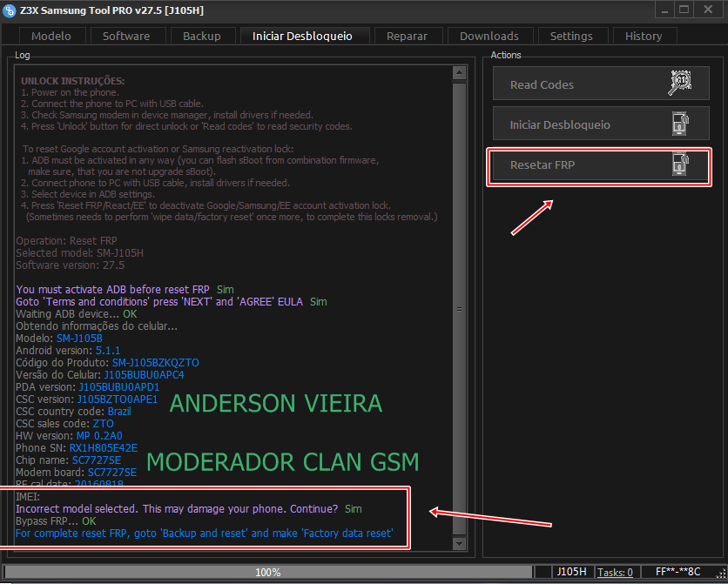This screenshot has height=584, width=728.
Task: Click the model value 'SM-J105B'
Action: pos(79,339)
